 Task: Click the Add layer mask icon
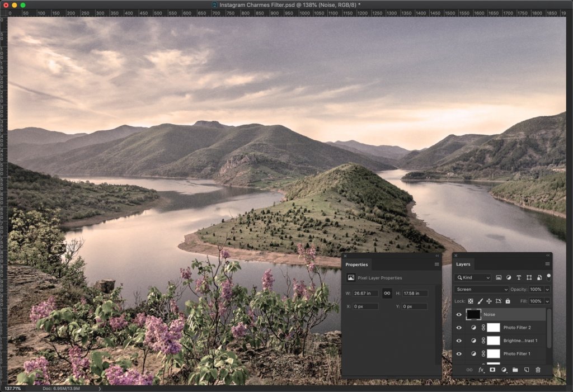(x=492, y=370)
